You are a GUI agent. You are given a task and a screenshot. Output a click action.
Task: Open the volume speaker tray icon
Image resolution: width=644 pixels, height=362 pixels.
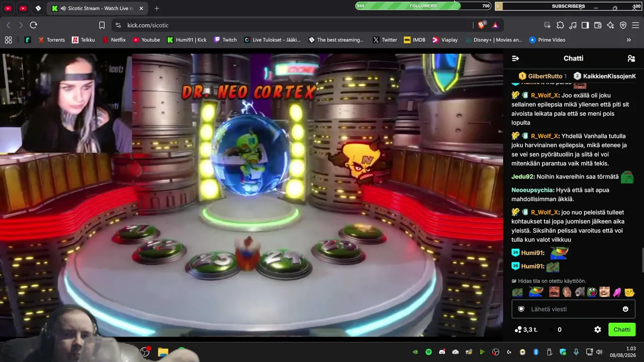point(599,352)
